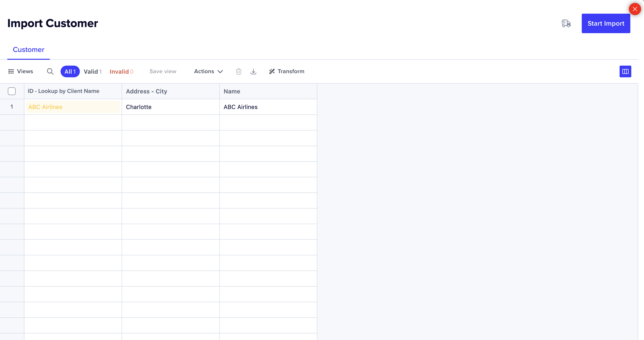Click Save view
This screenshot has width=644, height=340.
(163, 71)
